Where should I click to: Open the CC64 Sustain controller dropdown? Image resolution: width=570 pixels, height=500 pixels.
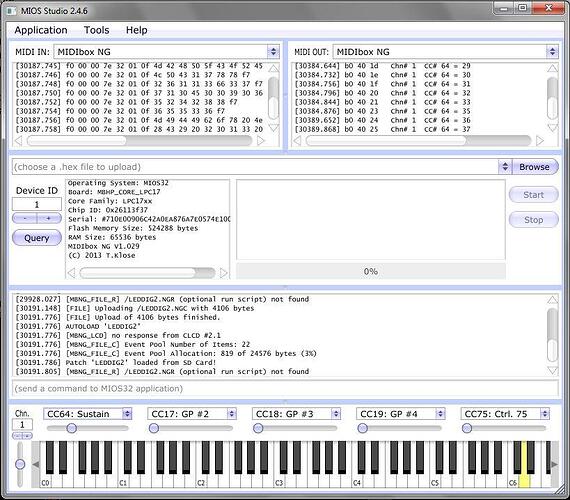tap(127, 414)
